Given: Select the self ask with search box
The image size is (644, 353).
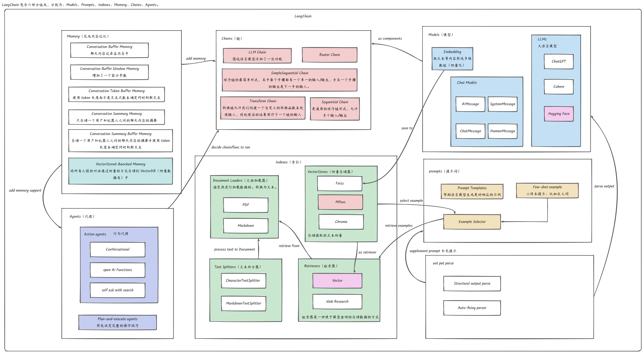Looking at the screenshot, I should pos(117,290).
